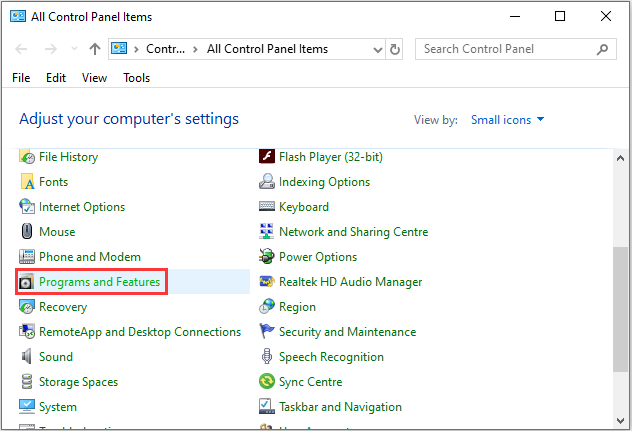
Task: Click the Network and Sharing Centre icon
Action: 267,232
